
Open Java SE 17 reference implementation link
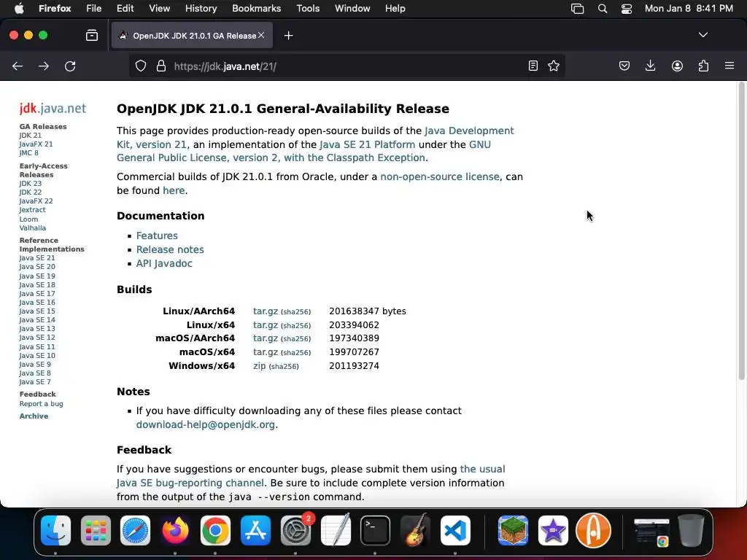click(37, 294)
